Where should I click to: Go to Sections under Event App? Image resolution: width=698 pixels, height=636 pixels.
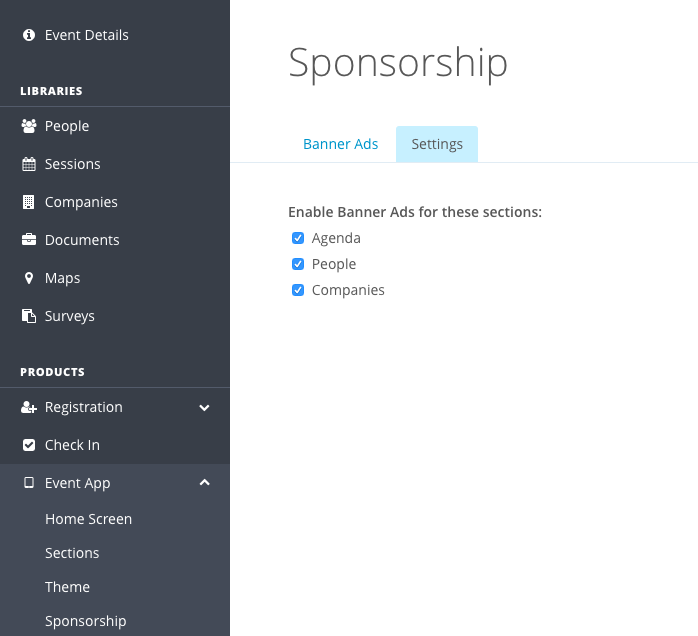point(72,553)
